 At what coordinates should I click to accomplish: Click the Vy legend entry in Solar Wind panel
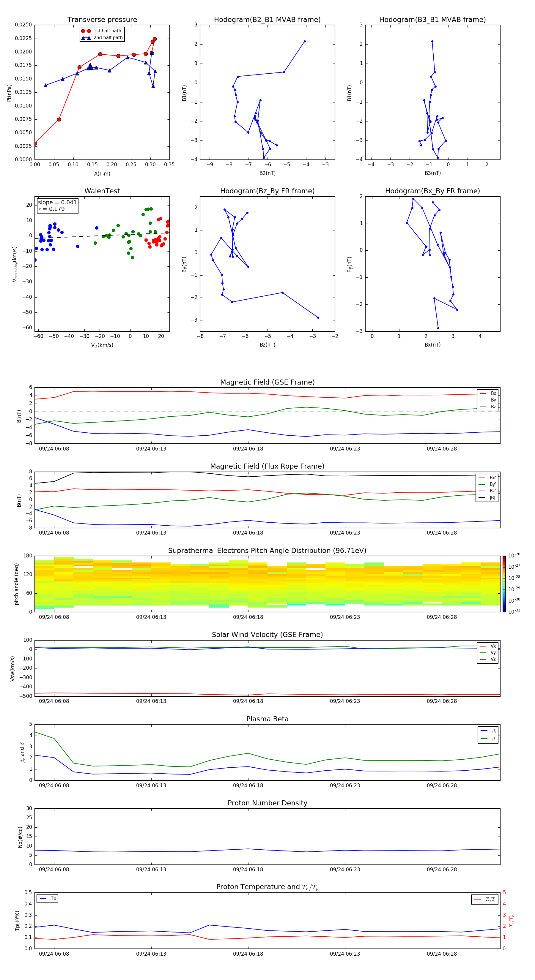[x=488, y=653]
